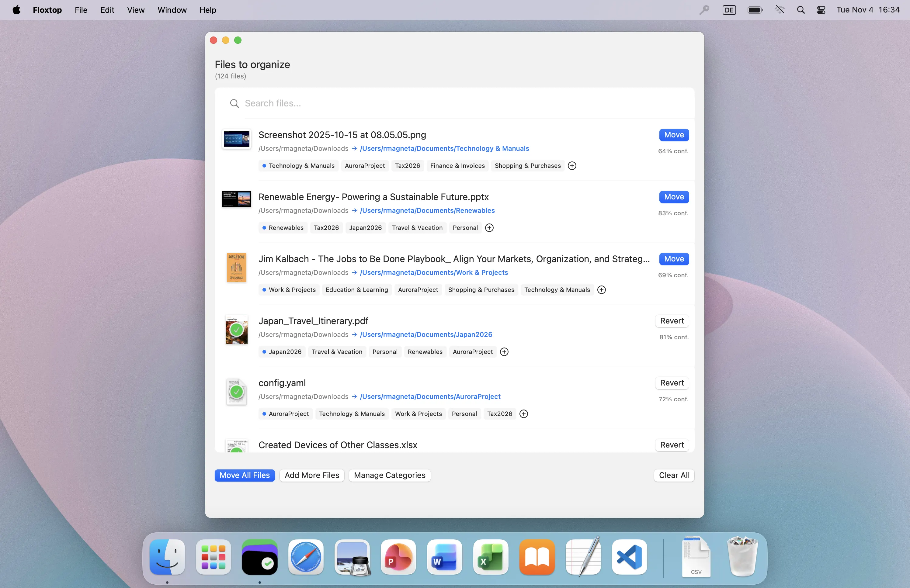The width and height of the screenshot is (910, 588).
Task: Select Education & Learning for Jim Kalbach file
Action: click(x=356, y=290)
